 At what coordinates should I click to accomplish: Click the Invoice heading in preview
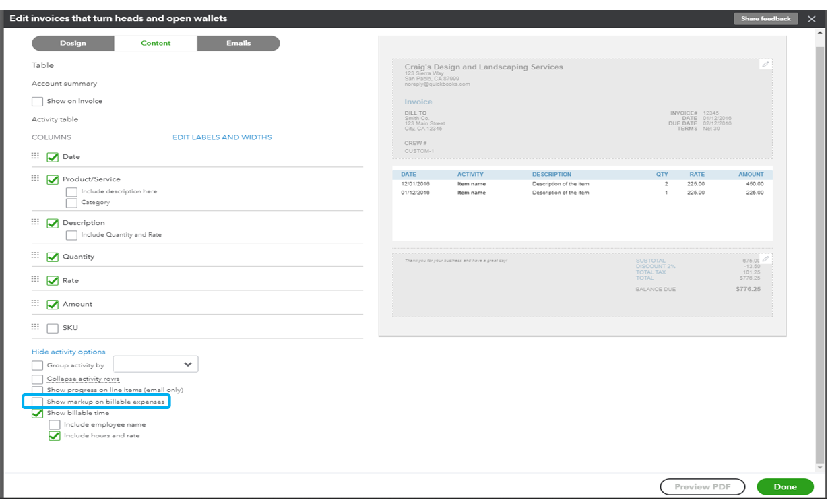point(418,102)
